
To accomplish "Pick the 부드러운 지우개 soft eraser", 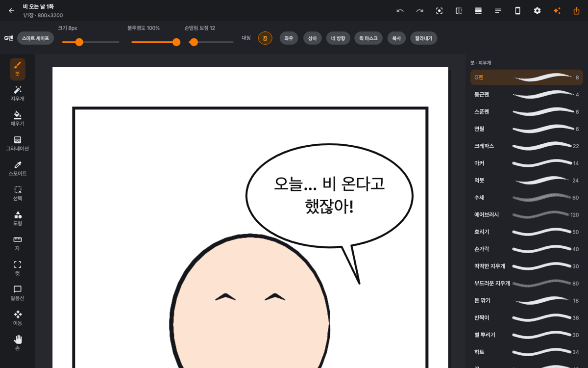I will pyautogui.click(x=527, y=284).
